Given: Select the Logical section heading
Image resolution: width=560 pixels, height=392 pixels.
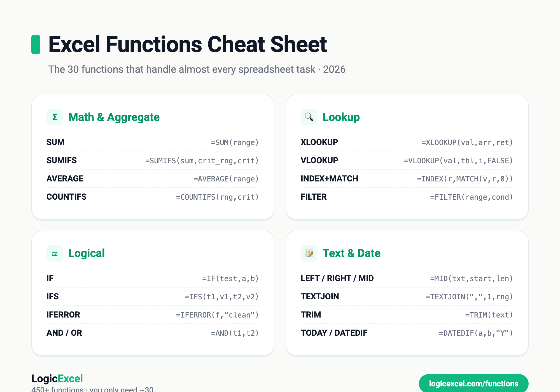Looking at the screenshot, I should point(87,253).
